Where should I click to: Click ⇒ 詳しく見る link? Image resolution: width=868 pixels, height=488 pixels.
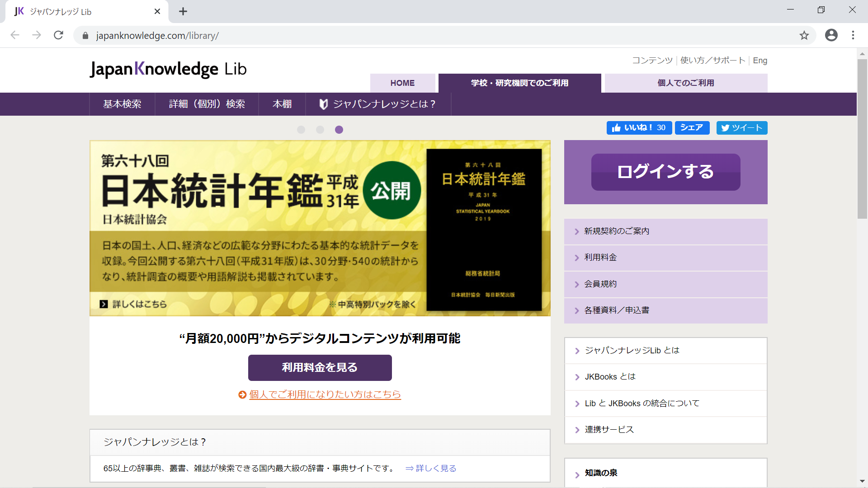(431, 469)
